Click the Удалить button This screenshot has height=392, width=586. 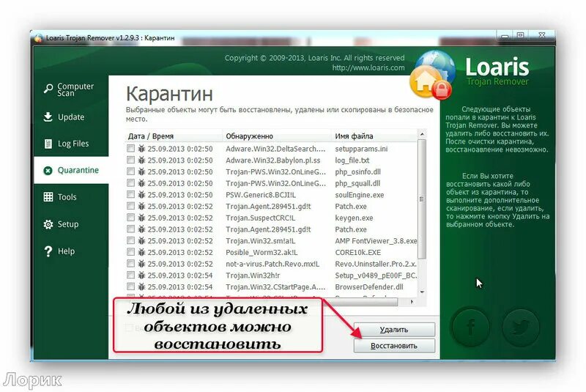pyautogui.click(x=394, y=330)
